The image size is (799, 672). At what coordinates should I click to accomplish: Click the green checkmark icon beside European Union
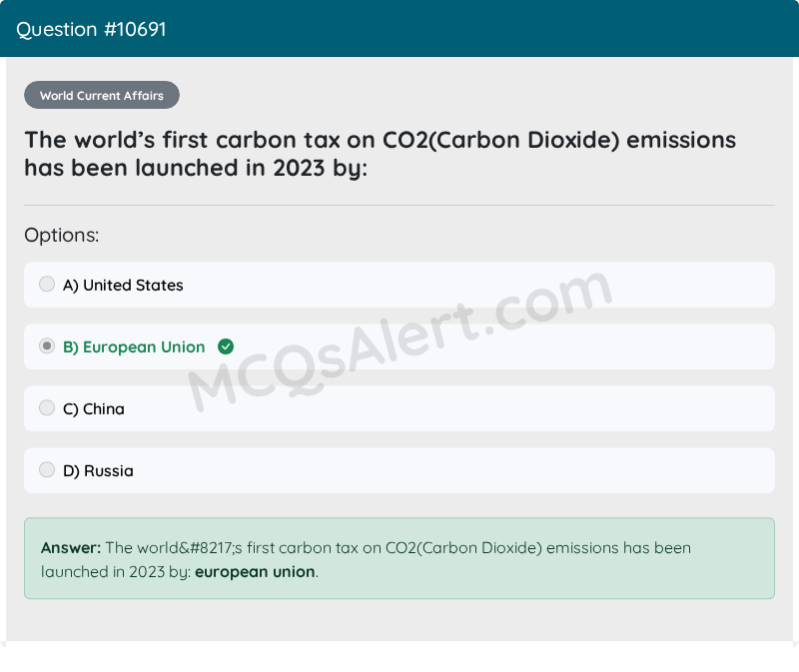[x=226, y=346]
